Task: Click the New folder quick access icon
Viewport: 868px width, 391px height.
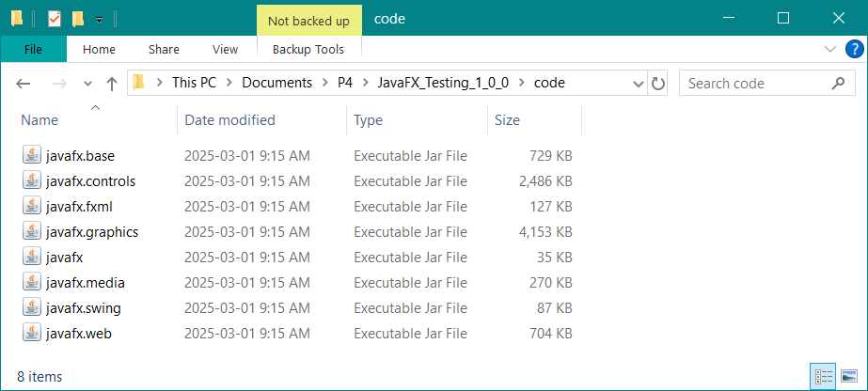Action: 78,20
